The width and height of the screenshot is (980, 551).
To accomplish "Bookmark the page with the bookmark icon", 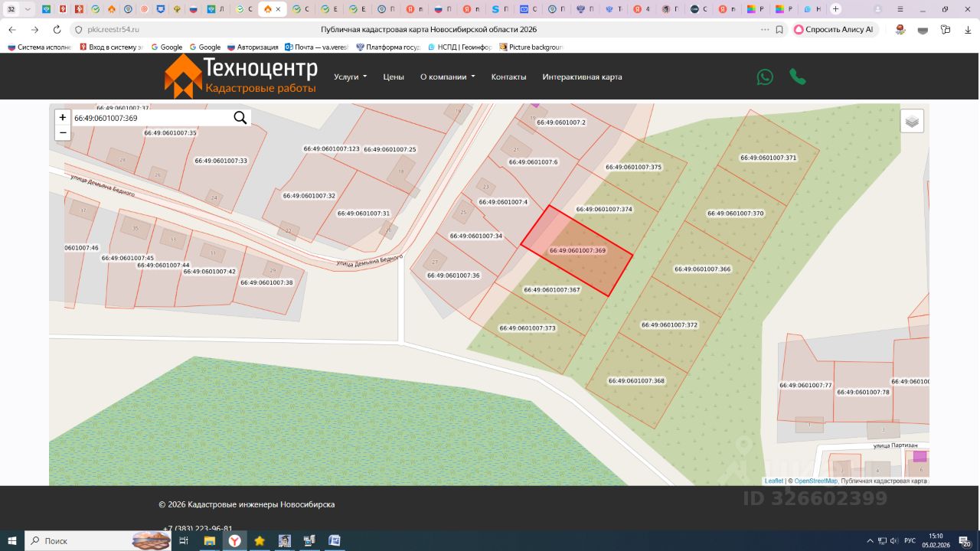I will (x=779, y=29).
